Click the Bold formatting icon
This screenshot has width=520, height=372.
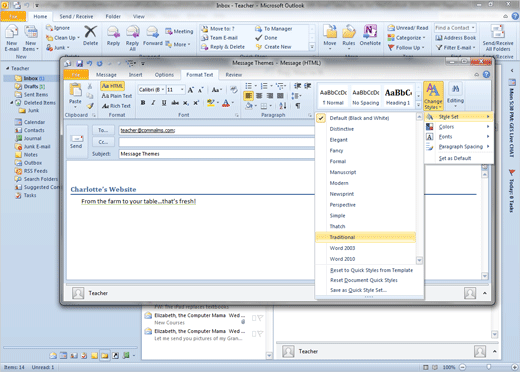pyautogui.click(x=143, y=103)
